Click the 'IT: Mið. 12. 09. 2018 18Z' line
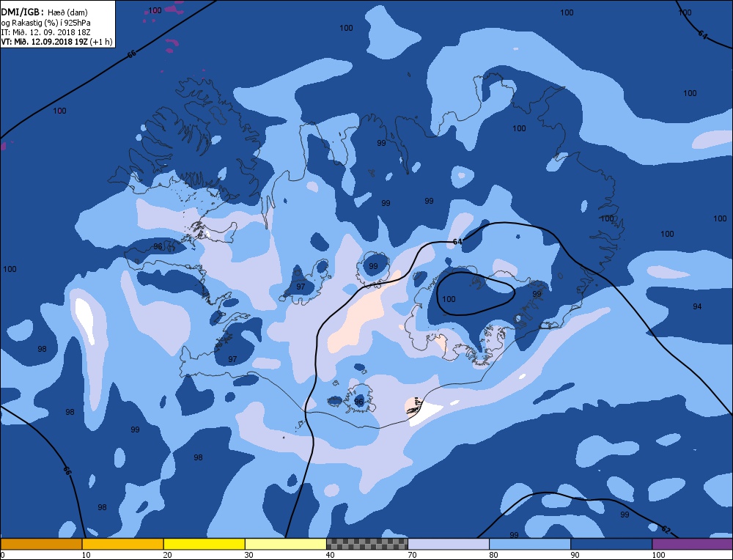 click(45, 32)
